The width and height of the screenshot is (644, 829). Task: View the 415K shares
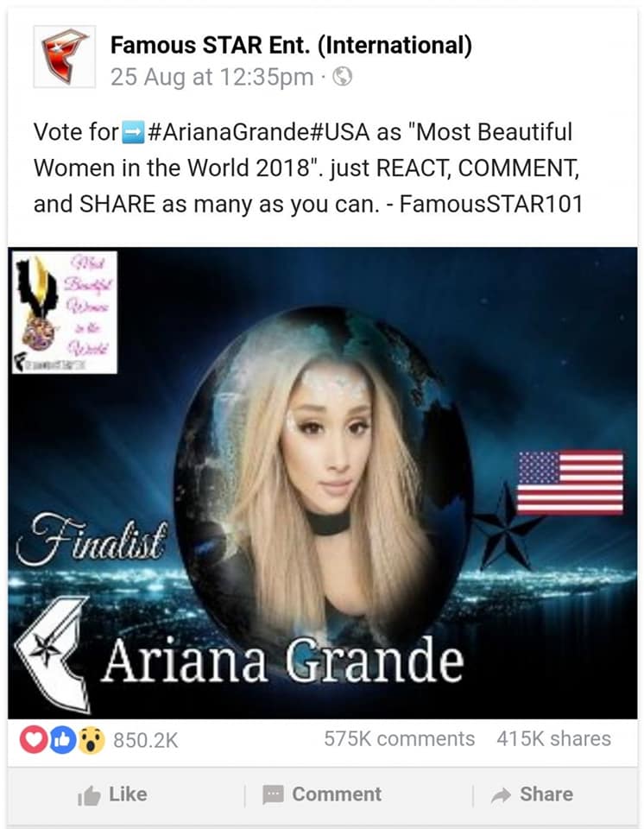tap(553, 738)
